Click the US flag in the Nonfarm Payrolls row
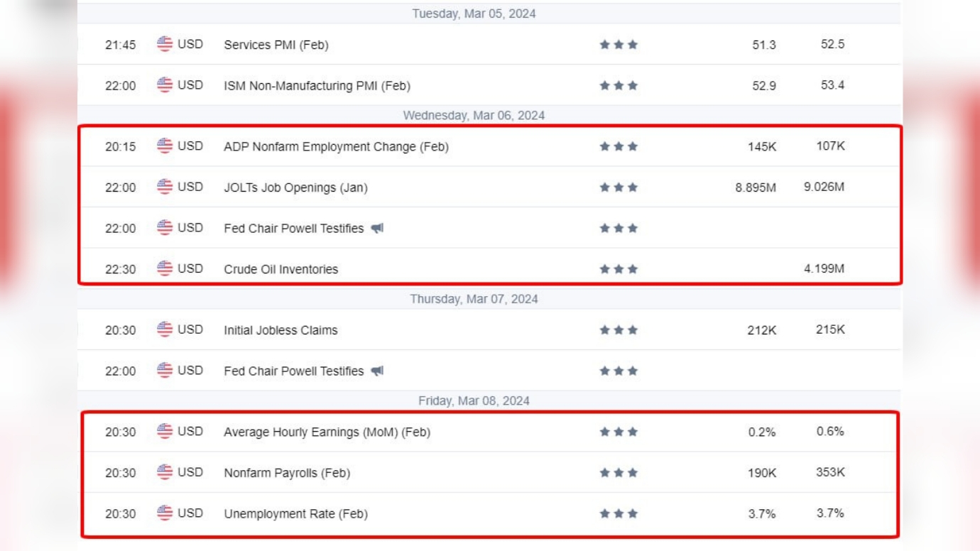Screen dimensions: 980x551 click(165, 472)
